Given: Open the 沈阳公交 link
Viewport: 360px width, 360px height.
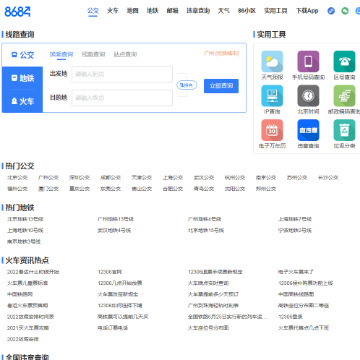Looking at the screenshot, I should 235,189.
